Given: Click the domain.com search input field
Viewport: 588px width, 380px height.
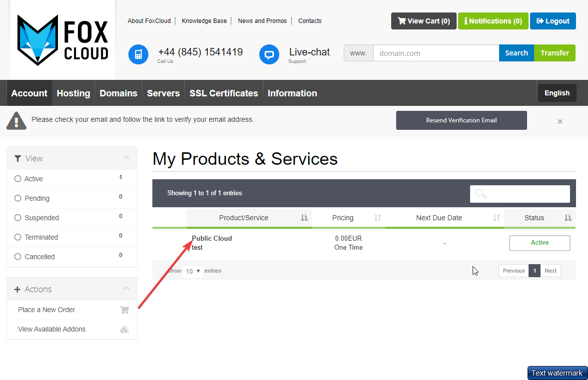Looking at the screenshot, I should pyautogui.click(x=436, y=53).
